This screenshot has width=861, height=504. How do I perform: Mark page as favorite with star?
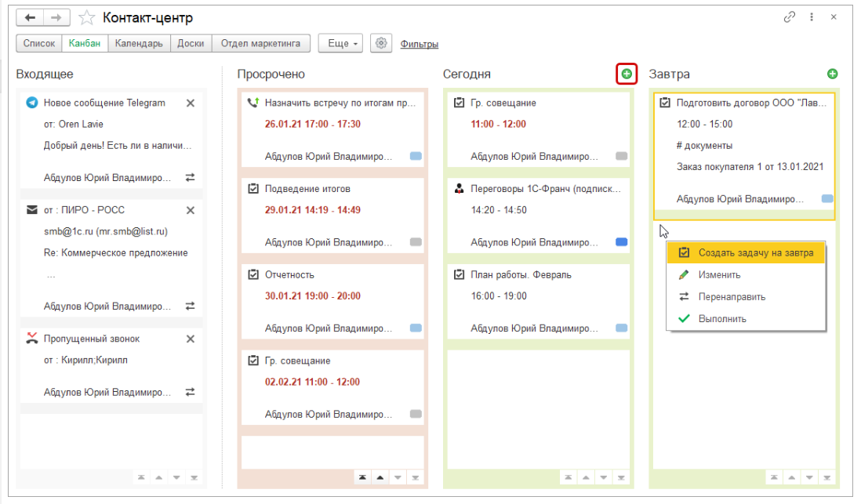(87, 17)
